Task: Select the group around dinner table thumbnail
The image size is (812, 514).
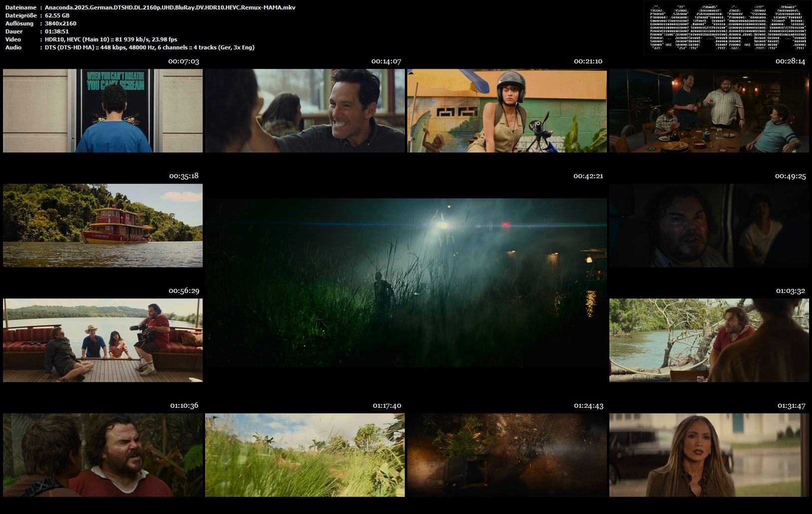Action: pyautogui.click(x=709, y=111)
